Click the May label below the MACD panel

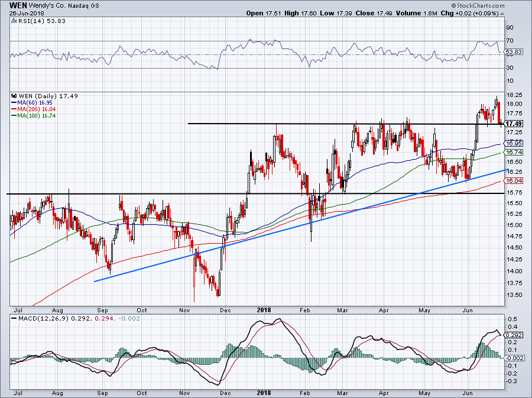click(x=424, y=393)
